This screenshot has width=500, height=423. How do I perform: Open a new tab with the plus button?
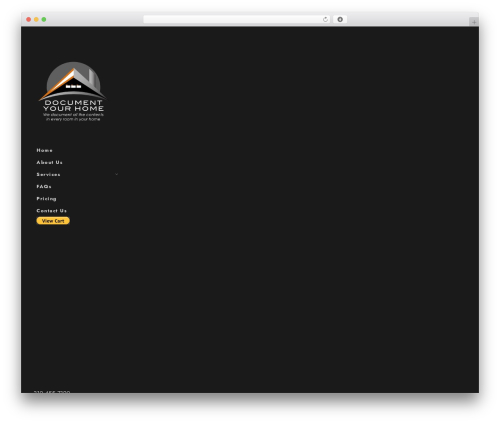474,22
